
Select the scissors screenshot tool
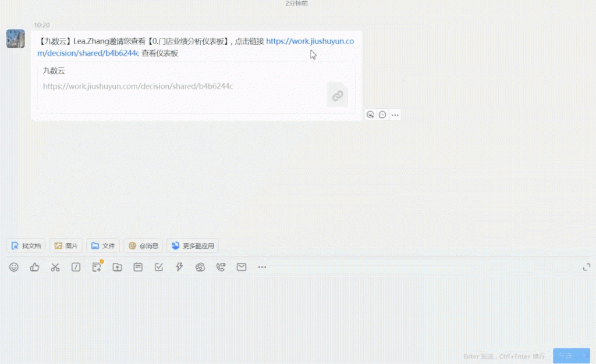coord(55,267)
